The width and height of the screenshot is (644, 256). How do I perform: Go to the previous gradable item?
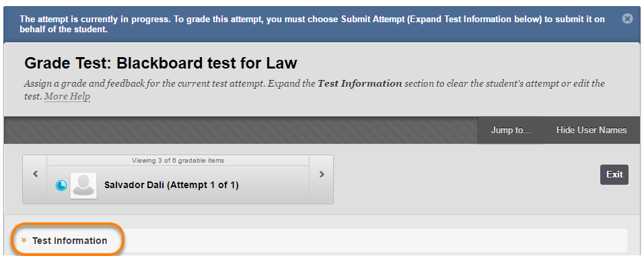click(35, 174)
